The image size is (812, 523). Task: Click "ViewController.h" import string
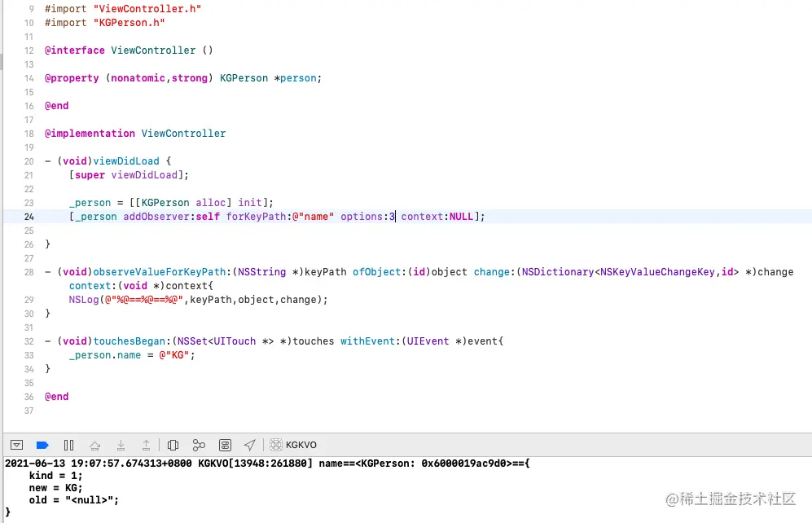147,9
